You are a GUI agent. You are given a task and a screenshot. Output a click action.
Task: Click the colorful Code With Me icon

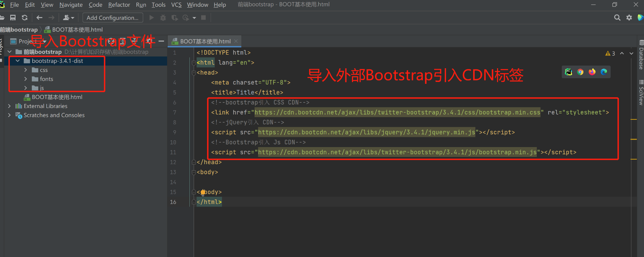(641, 18)
